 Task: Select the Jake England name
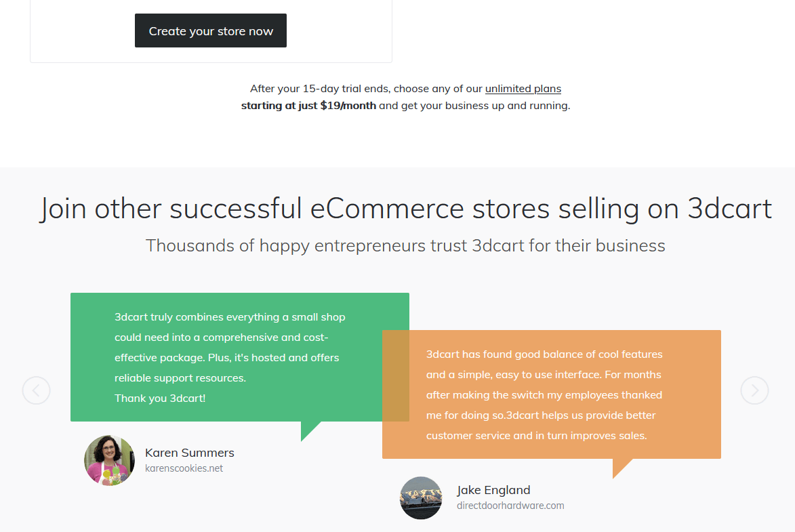coord(493,490)
